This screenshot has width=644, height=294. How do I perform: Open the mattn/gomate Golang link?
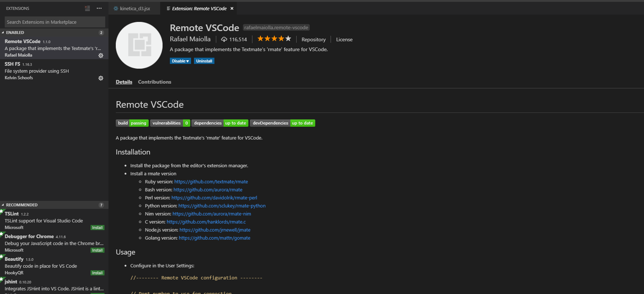pos(215,238)
